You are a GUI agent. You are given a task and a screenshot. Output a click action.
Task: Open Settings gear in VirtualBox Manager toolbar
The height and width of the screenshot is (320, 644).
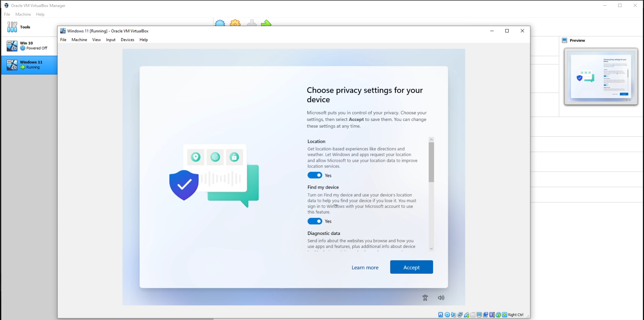pyautogui.click(x=235, y=23)
